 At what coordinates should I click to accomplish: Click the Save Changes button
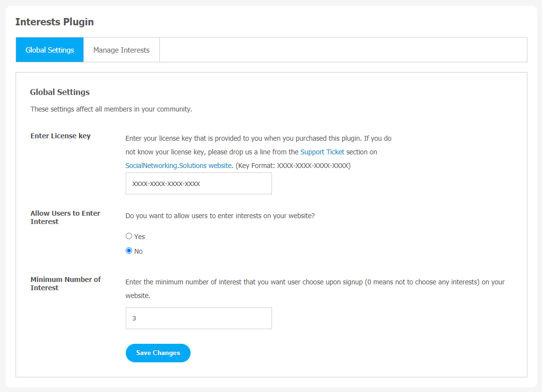pyautogui.click(x=158, y=353)
